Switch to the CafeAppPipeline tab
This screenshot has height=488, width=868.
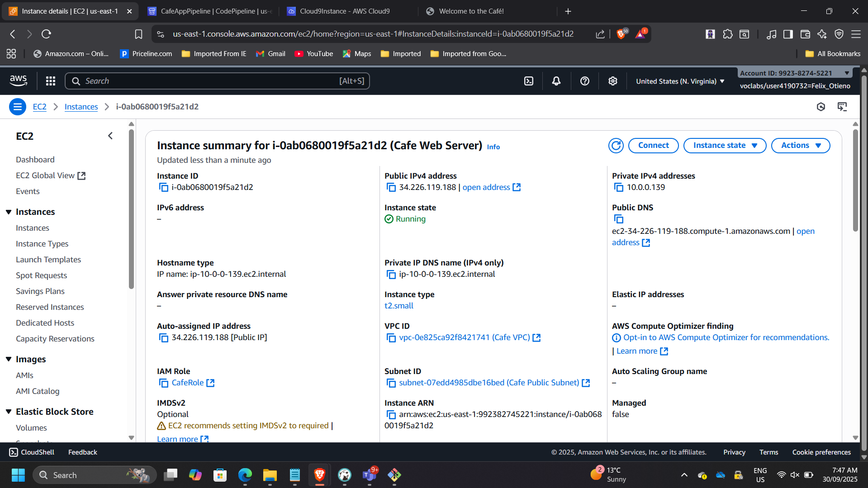click(x=209, y=11)
